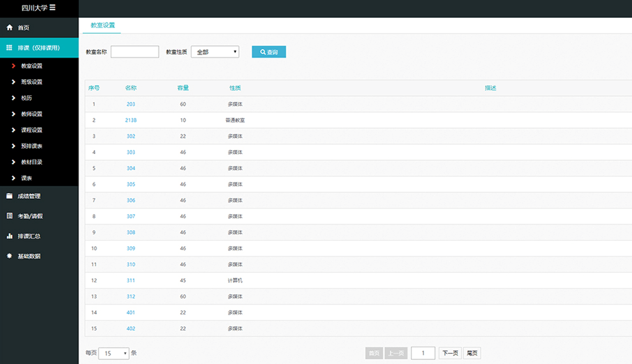Viewport: 632px width, 364px height.
Task: Click the hamburger menu icon beside 四川大学
Action: tap(52, 8)
